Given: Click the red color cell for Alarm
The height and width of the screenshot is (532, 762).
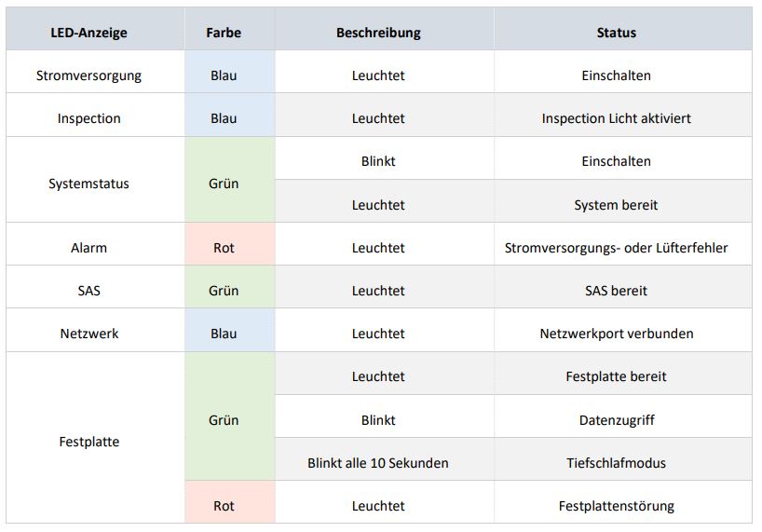Looking at the screenshot, I should (x=224, y=248).
